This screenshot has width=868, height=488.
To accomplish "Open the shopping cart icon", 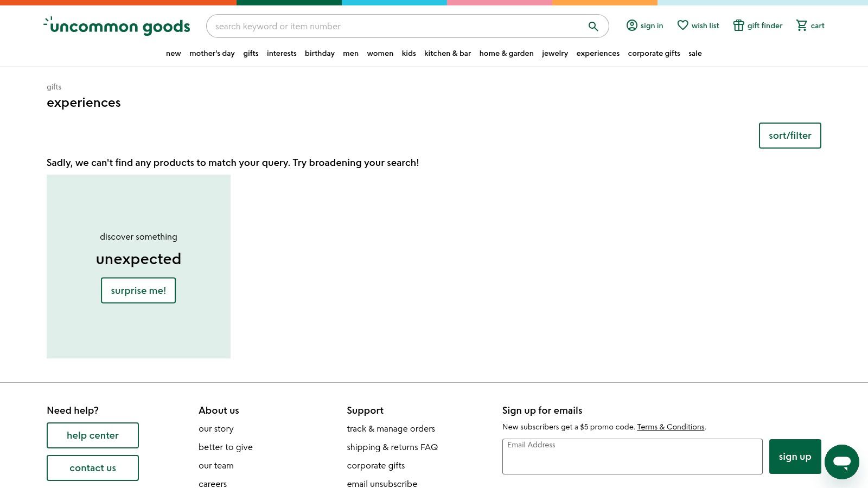I will [801, 25].
